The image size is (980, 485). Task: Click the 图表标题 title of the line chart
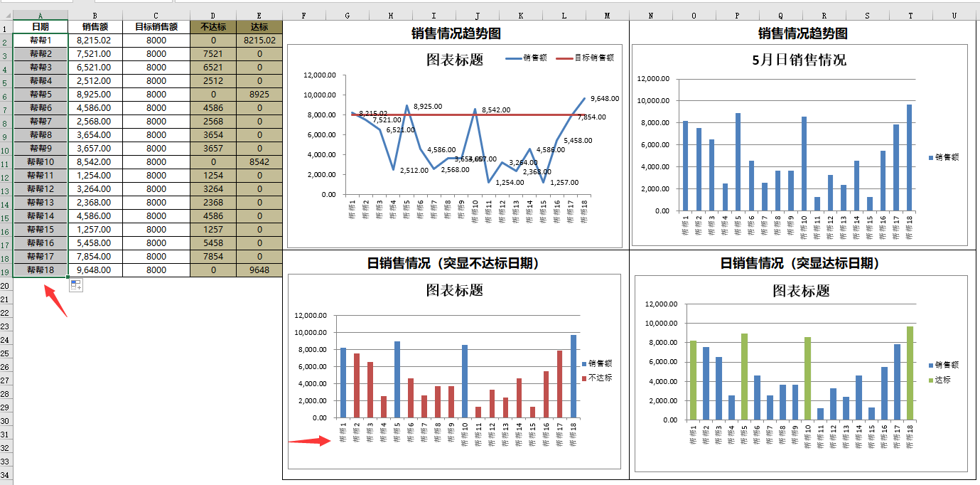tap(455, 60)
